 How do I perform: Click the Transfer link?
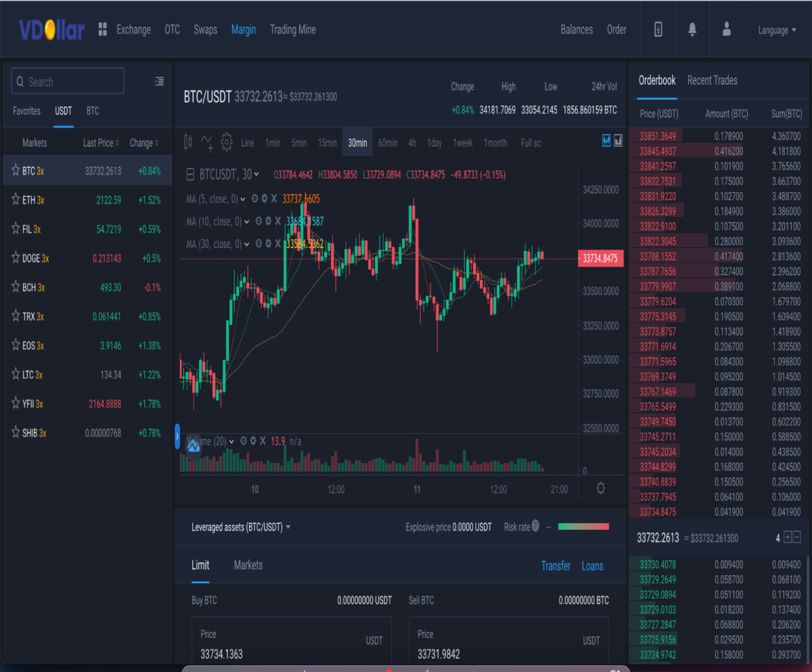click(x=556, y=566)
